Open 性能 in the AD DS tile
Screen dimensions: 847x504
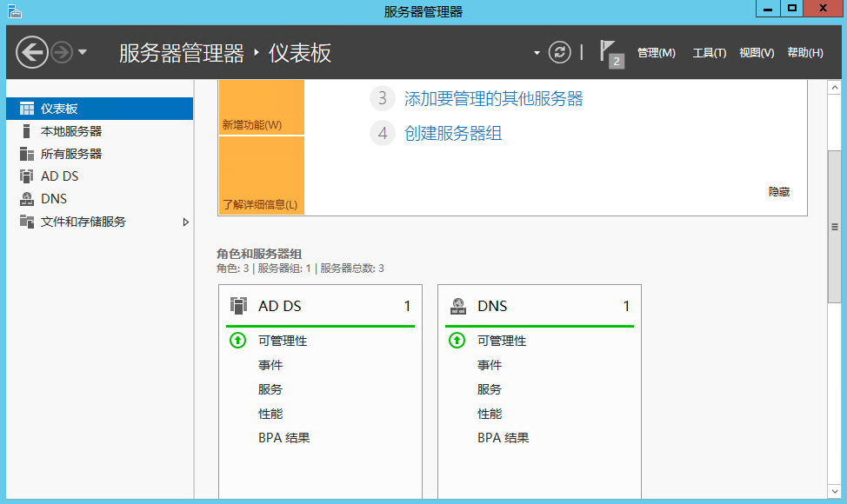(x=270, y=414)
